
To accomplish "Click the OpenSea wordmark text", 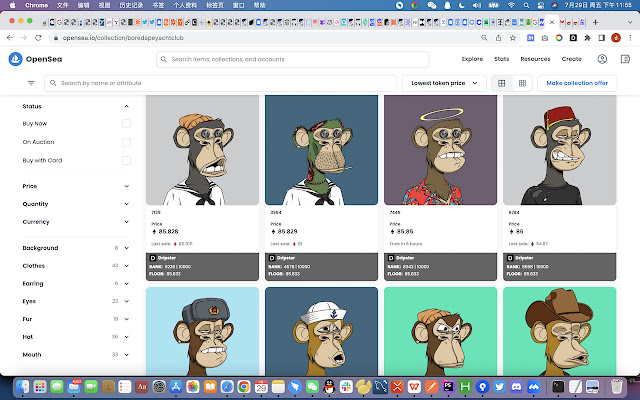I will pos(44,59).
